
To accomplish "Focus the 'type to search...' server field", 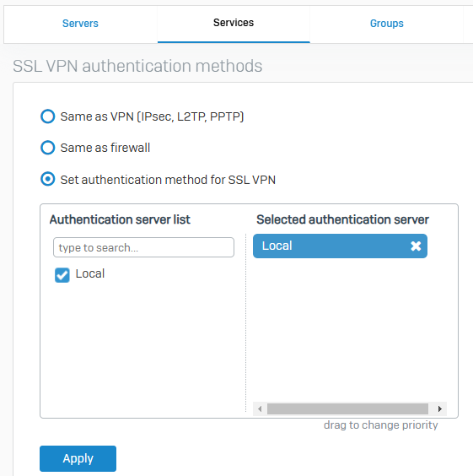I will pos(143,247).
